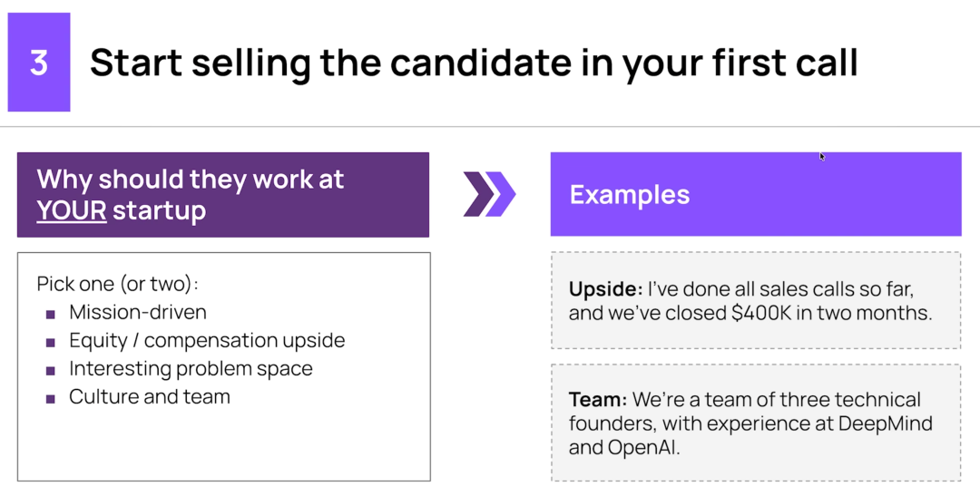Image resolution: width=980 pixels, height=496 pixels.
Task: Click the purple Examples header box
Action: (755, 194)
